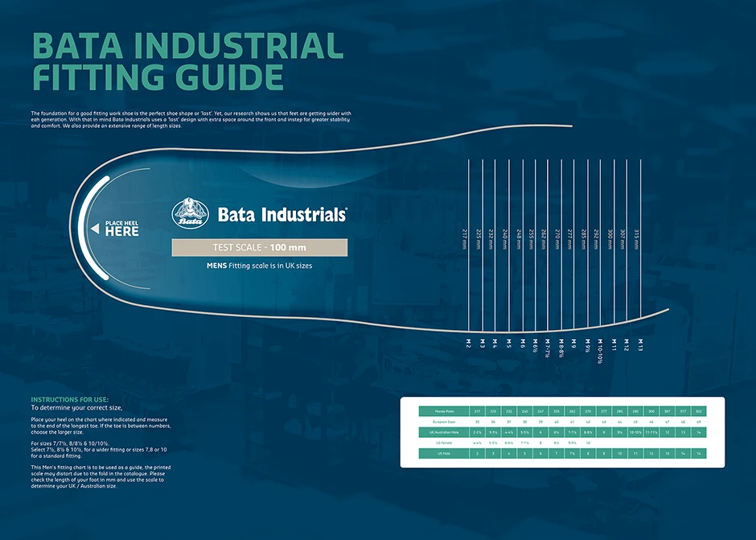
Task: Select the "PLACE HEEL HERE" label
Action: click(x=121, y=229)
